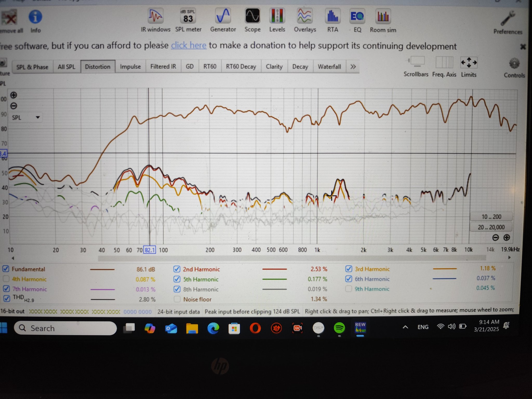Image resolution: width=532 pixels, height=399 pixels.
Task: Open the RT60 tab
Action: (x=210, y=66)
